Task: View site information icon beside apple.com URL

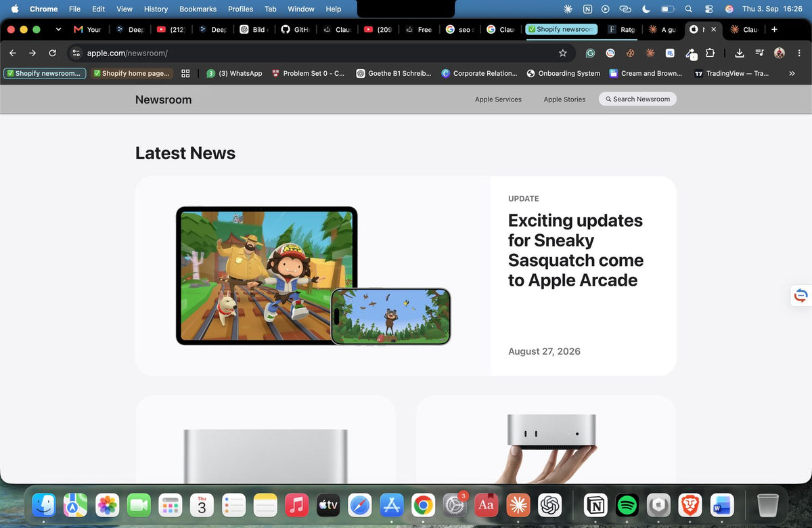Action: click(76, 53)
